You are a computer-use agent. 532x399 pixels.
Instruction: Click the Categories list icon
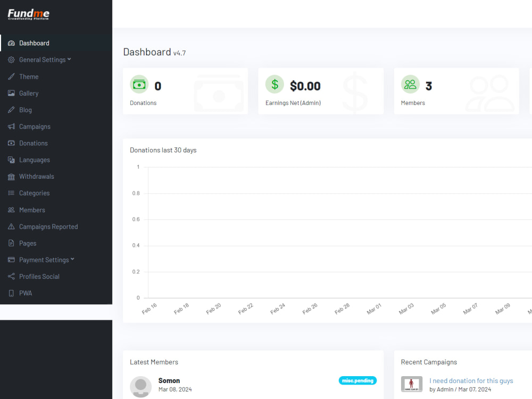[x=11, y=193]
